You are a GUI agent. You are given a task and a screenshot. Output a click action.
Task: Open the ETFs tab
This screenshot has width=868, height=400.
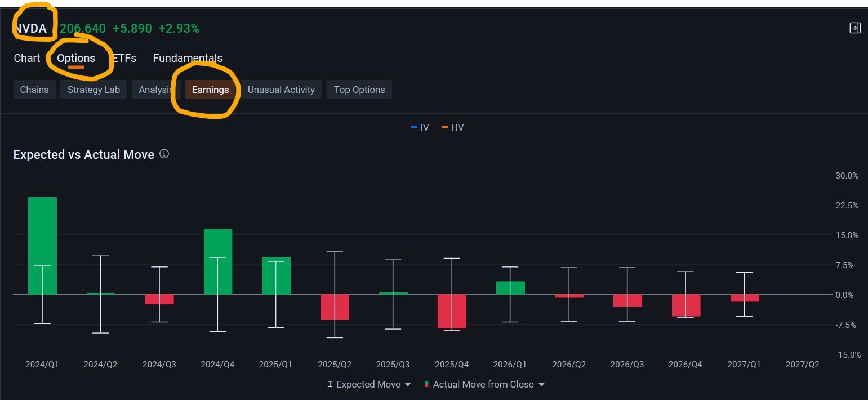click(x=124, y=58)
